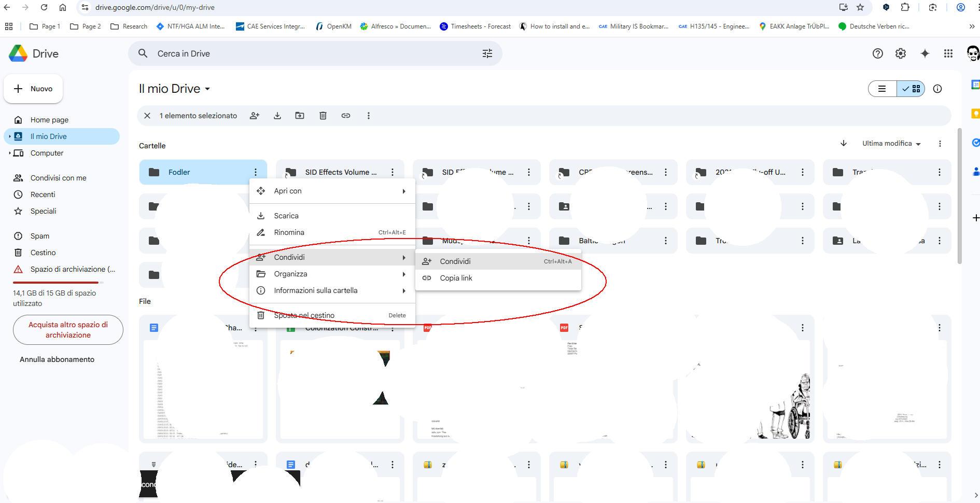Viewport: 980px width, 503px height.
Task: Click the trash icon in selection toolbar
Action: coord(323,116)
